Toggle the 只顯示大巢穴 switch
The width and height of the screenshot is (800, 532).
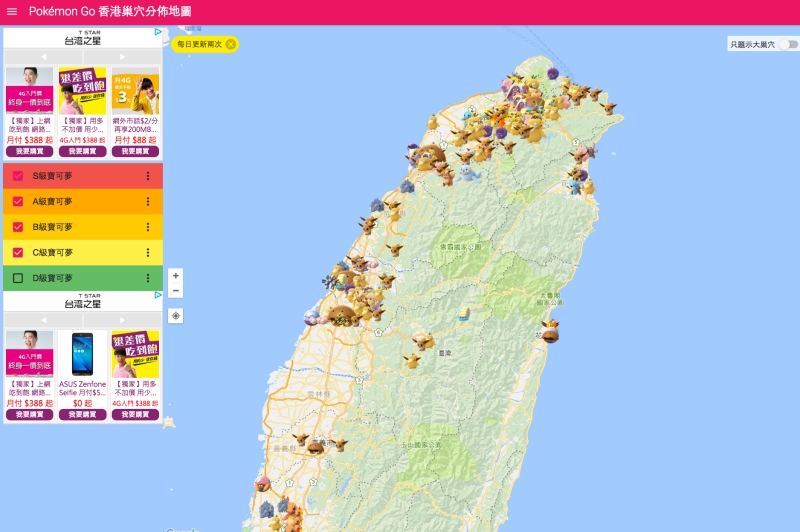pos(789,44)
